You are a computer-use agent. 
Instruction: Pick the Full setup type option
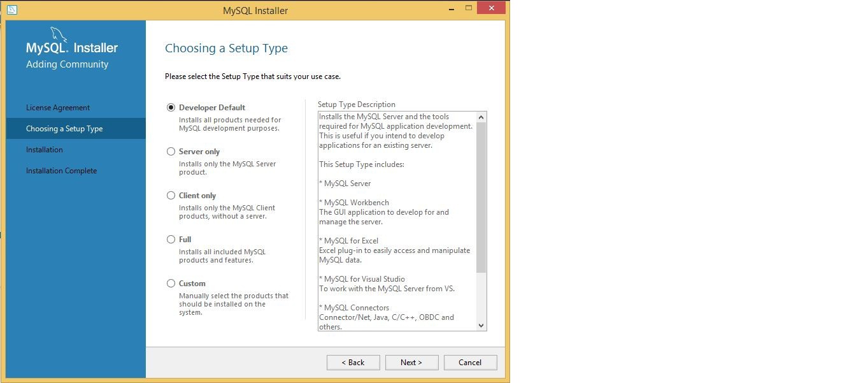(171, 240)
